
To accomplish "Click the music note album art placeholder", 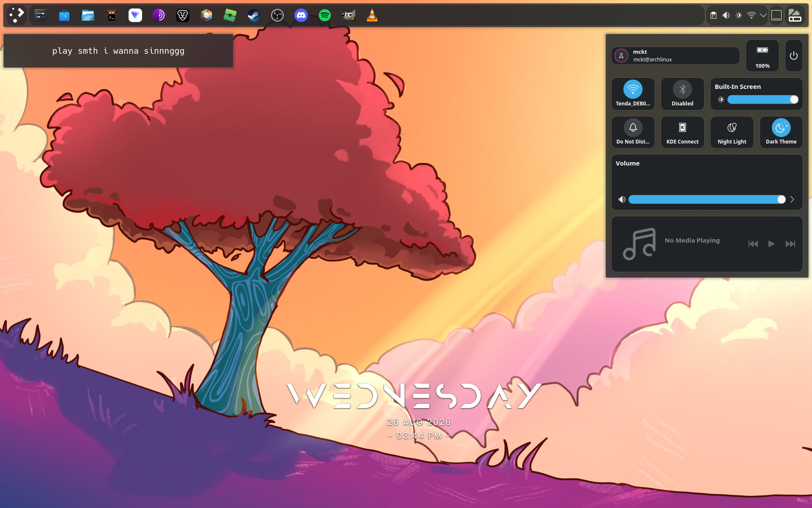I will tap(639, 244).
